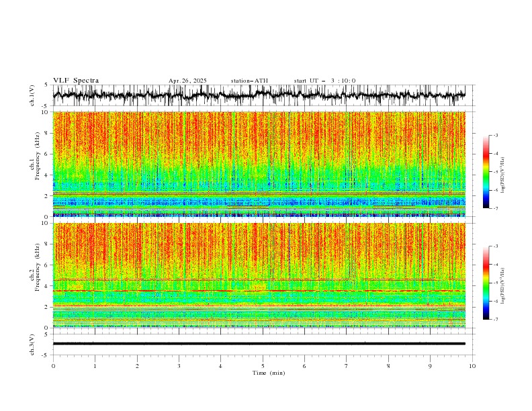Click the date 'Apr. 26, 2025'

point(187,81)
